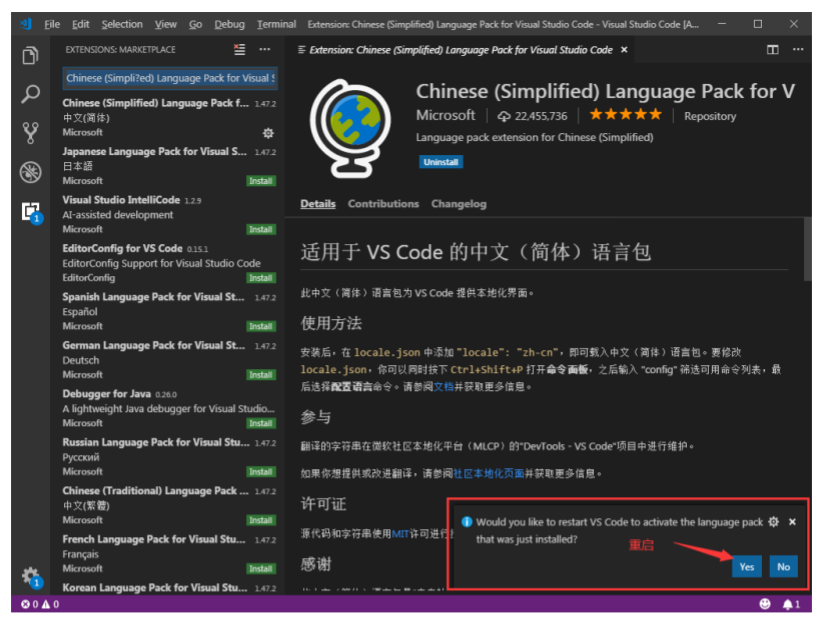The width and height of the screenshot is (820, 620).
Task: Open notifications bell in status bar
Action: pyautogui.click(x=791, y=604)
